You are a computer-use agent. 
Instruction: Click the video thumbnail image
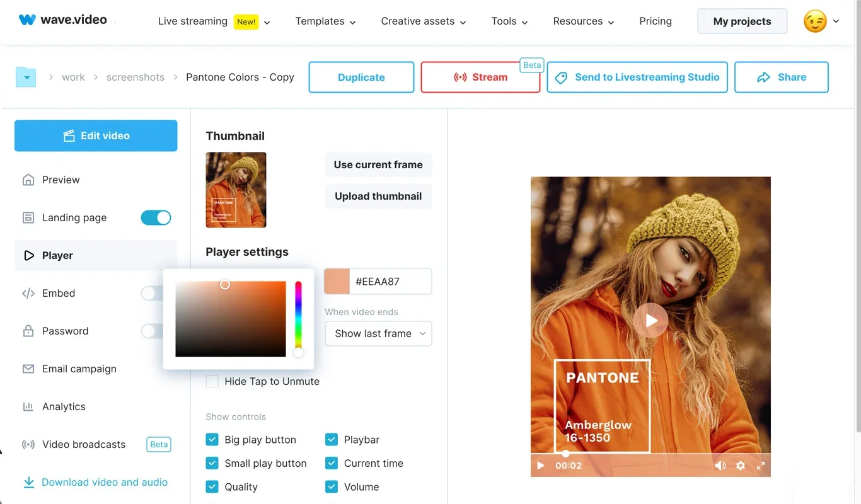(236, 190)
